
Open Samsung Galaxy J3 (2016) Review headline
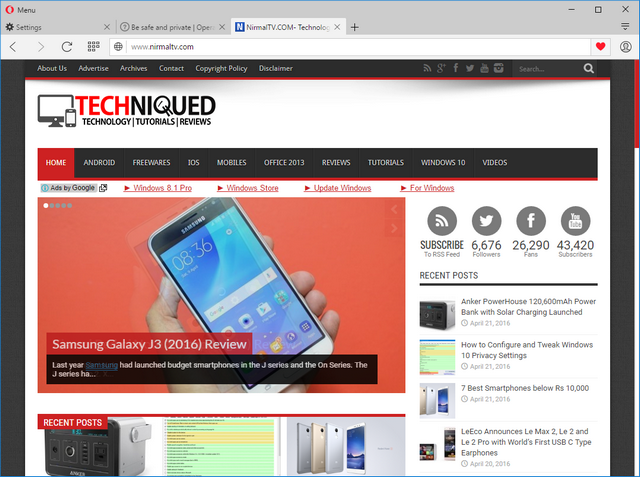(149, 344)
